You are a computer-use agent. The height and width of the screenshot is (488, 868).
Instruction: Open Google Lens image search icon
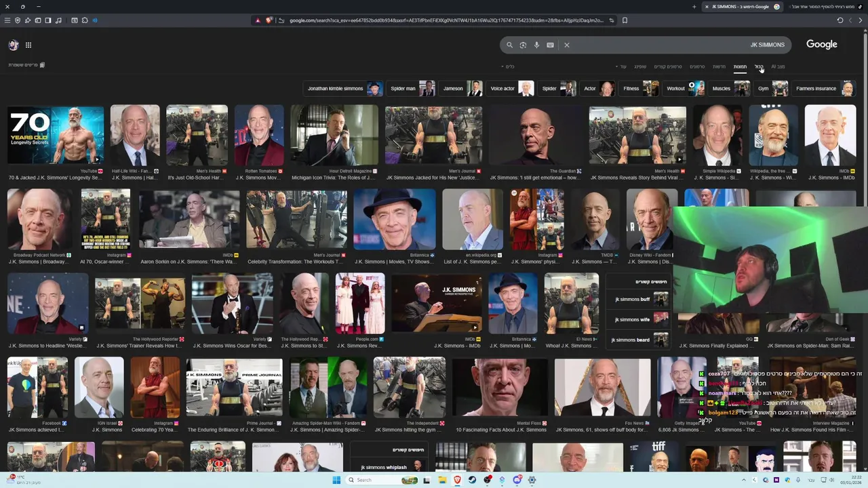523,45
